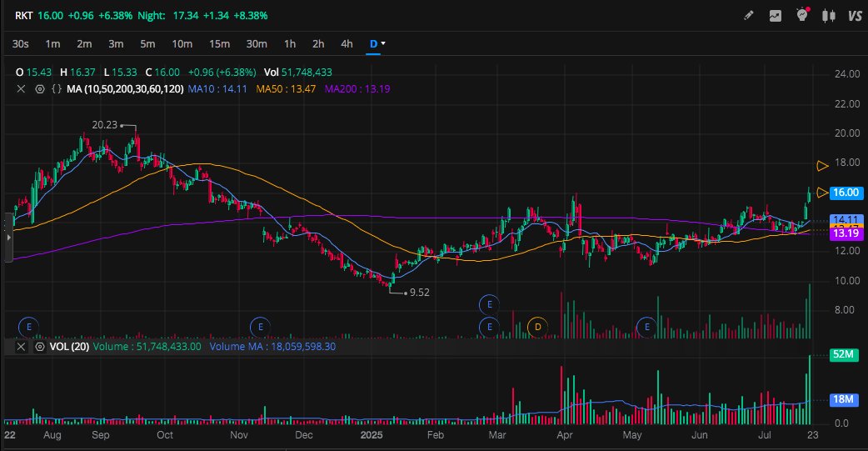
Task: Click the Vol 51,748,433 readout
Action: click(298, 73)
